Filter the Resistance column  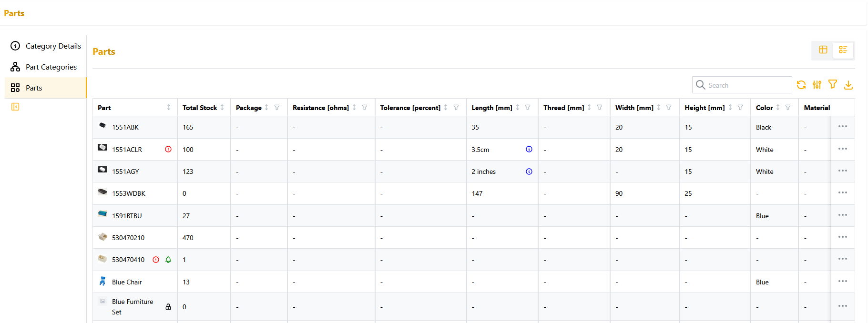(x=365, y=107)
